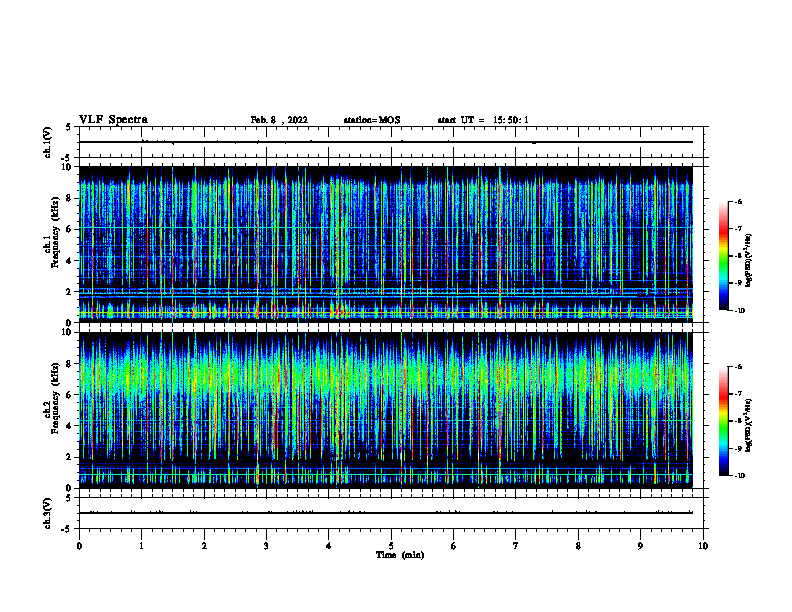Click time axis tick label "9"
792x612 pixels.
pos(640,546)
